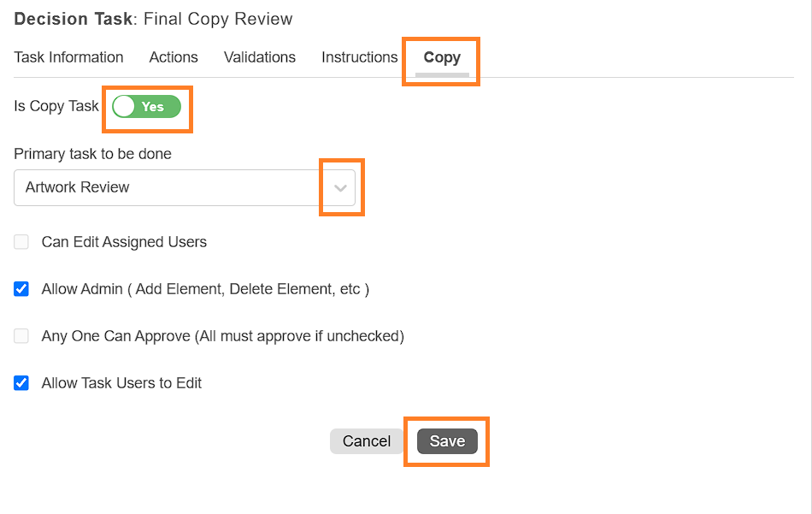Click the Artwork Review selection field

(x=185, y=187)
